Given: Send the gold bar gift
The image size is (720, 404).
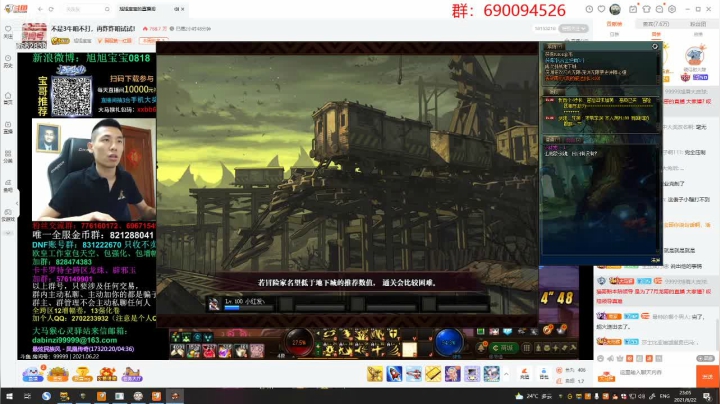Looking at the screenshot, I should pyautogui.click(x=433, y=374).
